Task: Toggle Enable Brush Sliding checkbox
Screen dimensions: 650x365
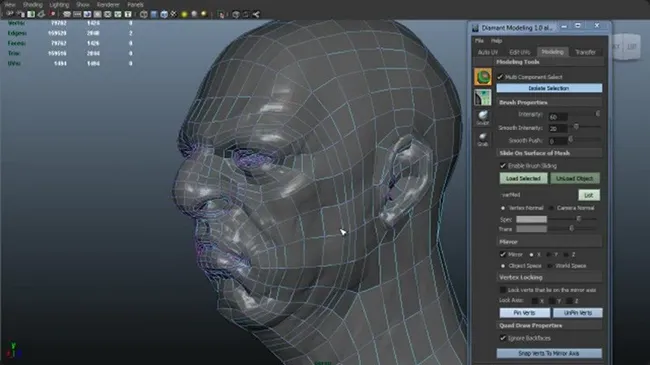Action: 503,165
